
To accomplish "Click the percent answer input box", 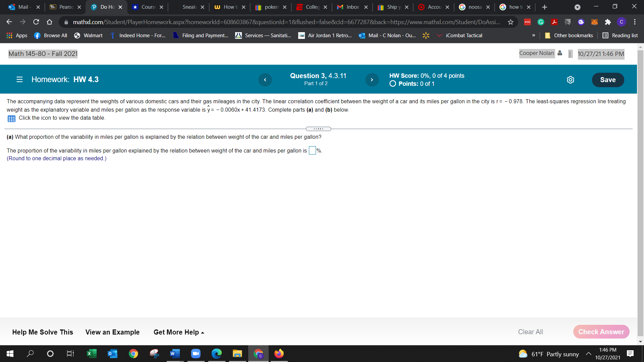I will click(312, 150).
